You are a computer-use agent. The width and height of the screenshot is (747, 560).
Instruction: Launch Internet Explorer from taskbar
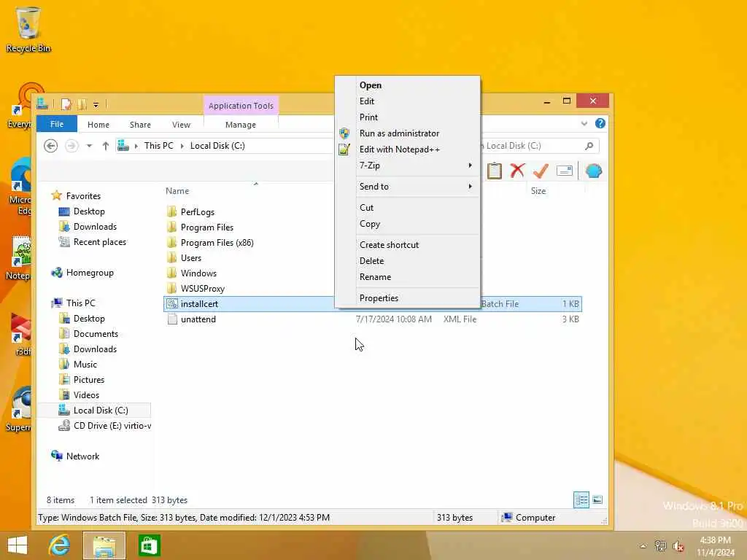59,545
